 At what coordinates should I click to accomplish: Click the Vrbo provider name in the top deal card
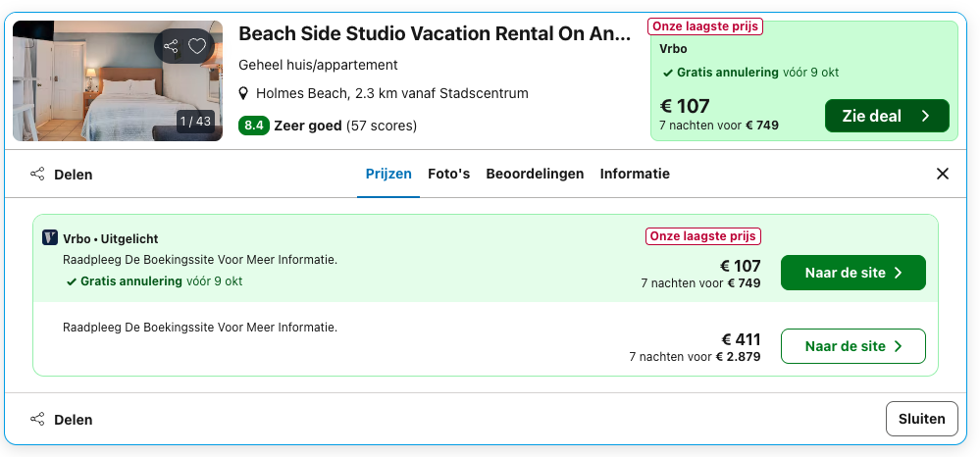(673, 49)
